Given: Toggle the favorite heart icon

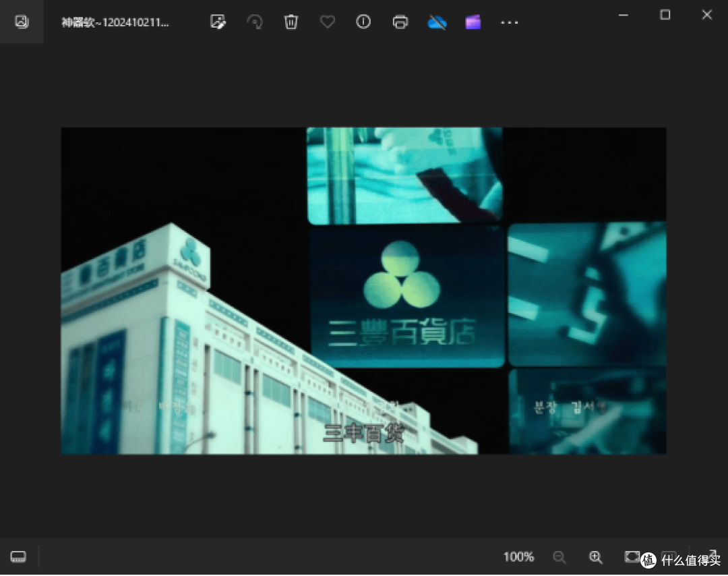Looking at the screenshot, I should pyautogui.click(x=328, y=22).
